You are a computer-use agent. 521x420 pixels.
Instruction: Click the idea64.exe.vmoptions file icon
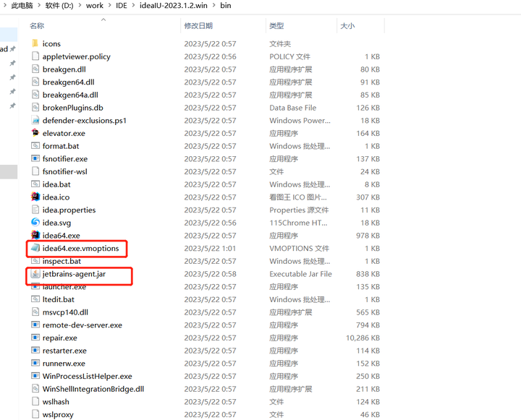(x=35, y=248)
